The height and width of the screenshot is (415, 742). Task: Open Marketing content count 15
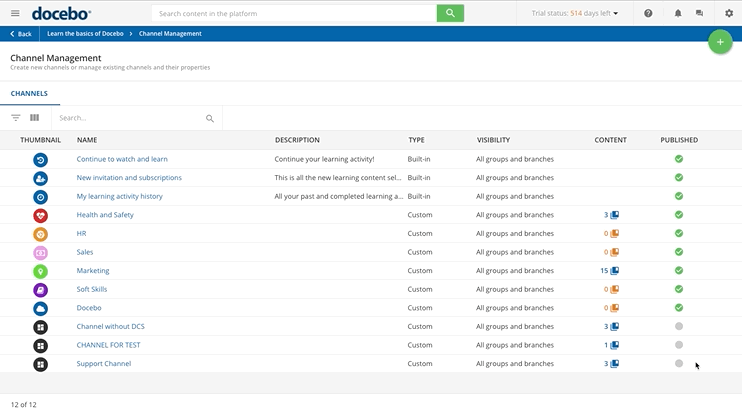610,271
